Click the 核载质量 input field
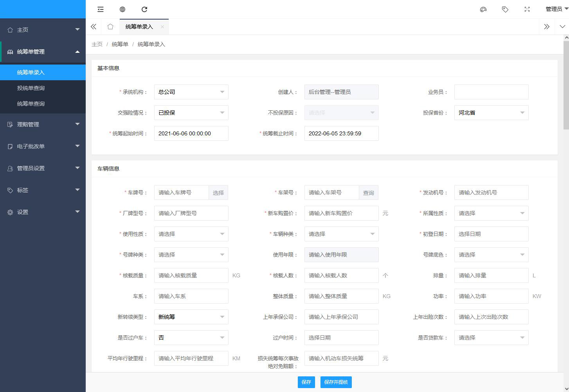This screenshot has width=569, height=392. [x=191, y=275]
